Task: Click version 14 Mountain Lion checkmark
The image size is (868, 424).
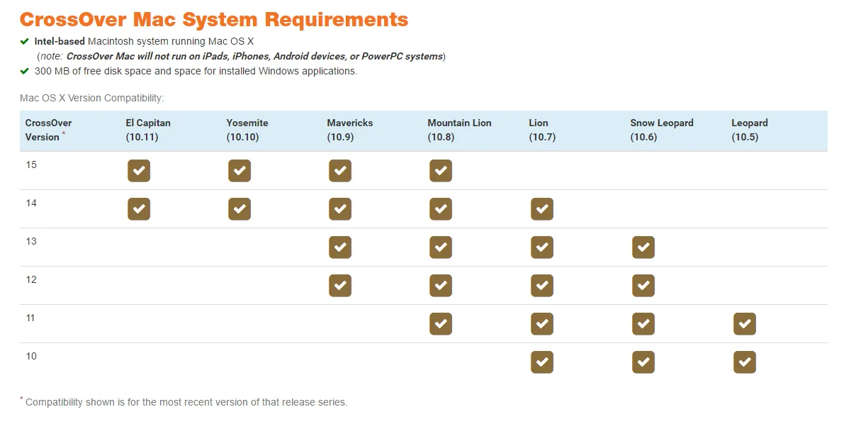Action: point(441,209)
